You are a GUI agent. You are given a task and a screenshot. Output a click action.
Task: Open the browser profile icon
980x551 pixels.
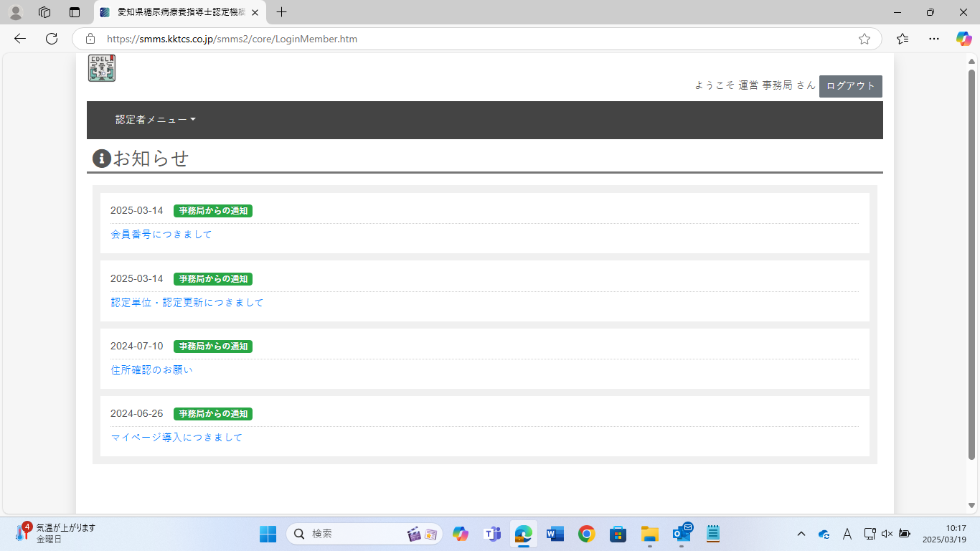point(15,12)
